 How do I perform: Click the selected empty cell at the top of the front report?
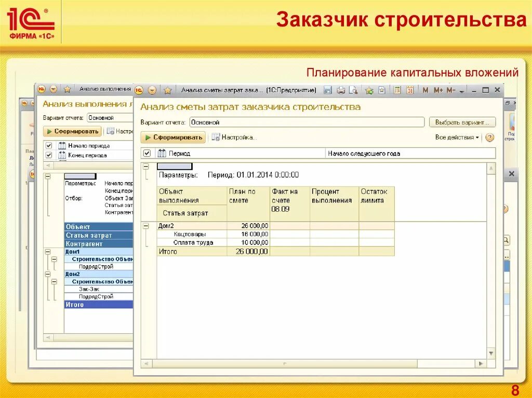pos(175,167)
